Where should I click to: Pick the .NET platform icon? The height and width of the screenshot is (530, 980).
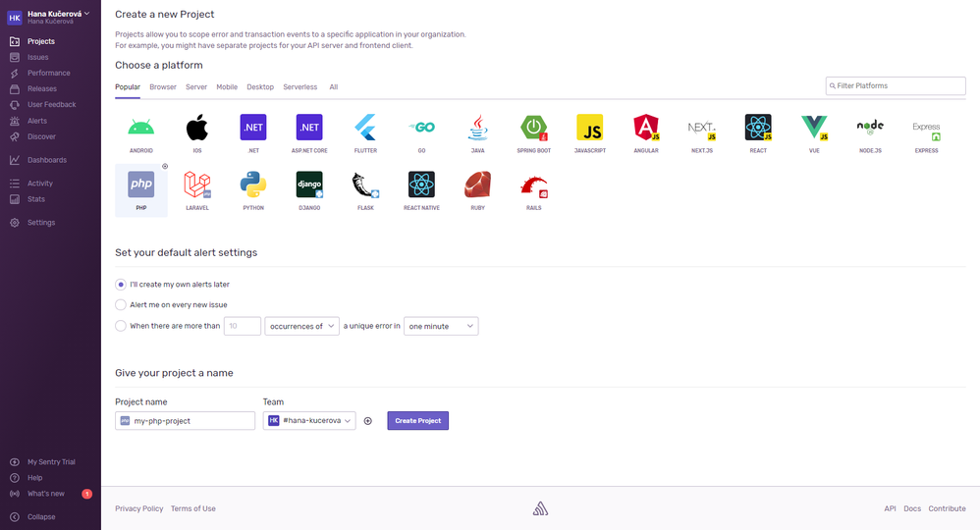tap(253, 128)
